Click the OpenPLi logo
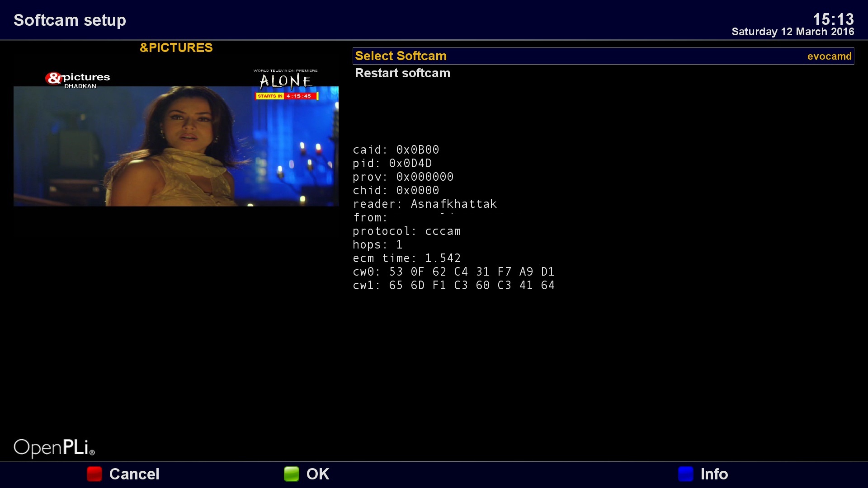This screenshot has height=488, width=868. click(54, 447)
